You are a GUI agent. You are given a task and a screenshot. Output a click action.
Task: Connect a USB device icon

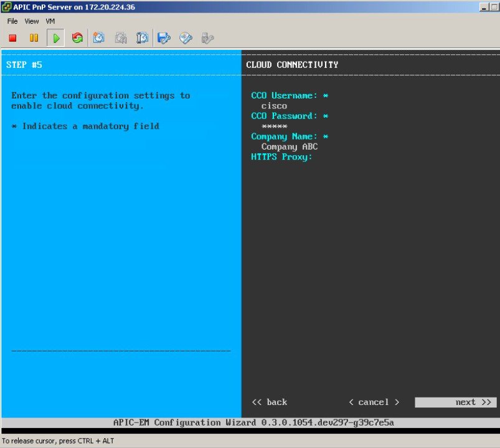point(207,38)
